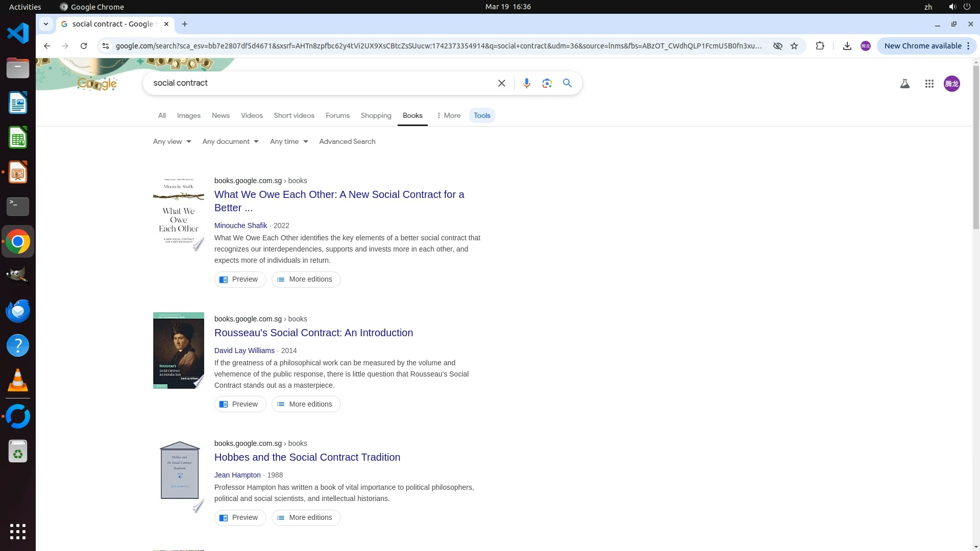Image resolution: width=980 pixels, height=551 pixels.
Task: Open Search Labs flask icon
Action: coord(904,84)
